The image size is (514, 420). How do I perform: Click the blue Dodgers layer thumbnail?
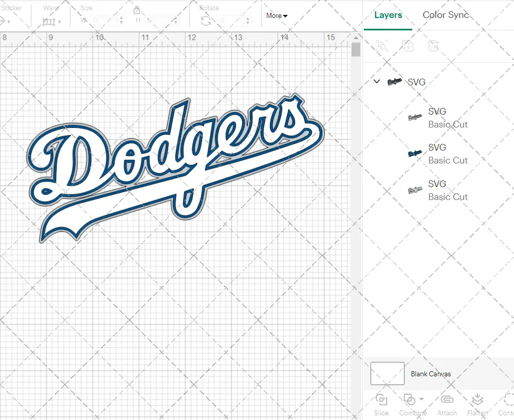[x=415, y=153]
